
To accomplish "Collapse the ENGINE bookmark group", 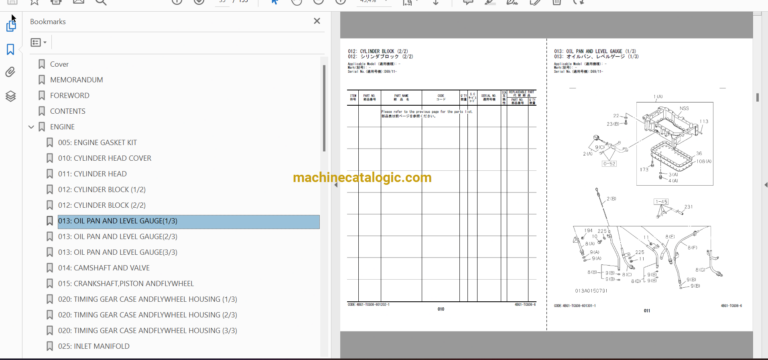I will click(x=31, y=127).
